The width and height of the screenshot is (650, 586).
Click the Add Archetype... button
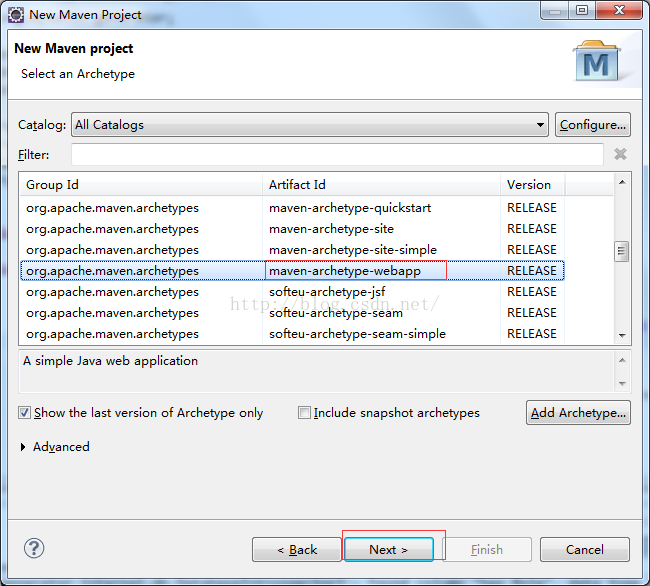pyautogui.click(x=578, y=413)
